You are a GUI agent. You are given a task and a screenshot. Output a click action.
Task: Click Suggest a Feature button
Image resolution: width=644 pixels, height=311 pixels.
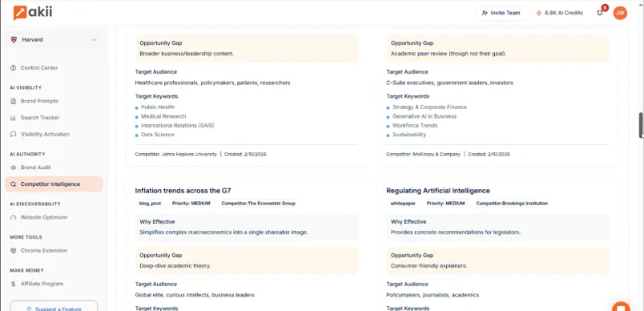pos(54,306)
